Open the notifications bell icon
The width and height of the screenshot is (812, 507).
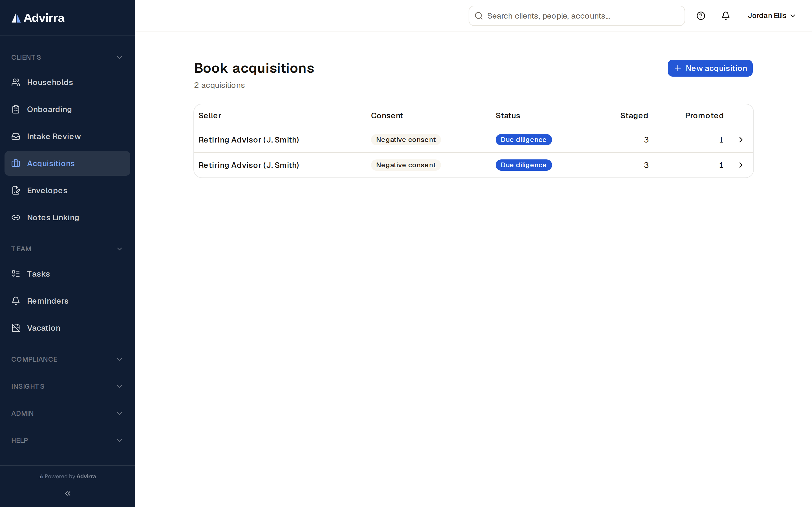(725, 16)
